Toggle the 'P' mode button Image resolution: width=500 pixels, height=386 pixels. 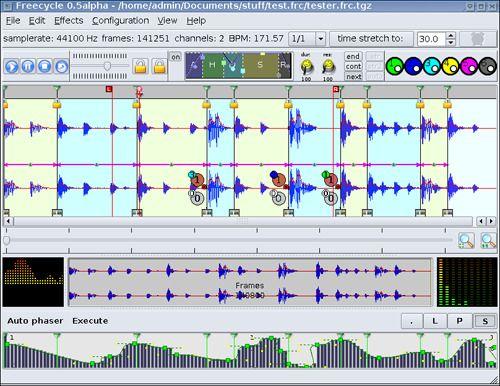coord(460,321)
